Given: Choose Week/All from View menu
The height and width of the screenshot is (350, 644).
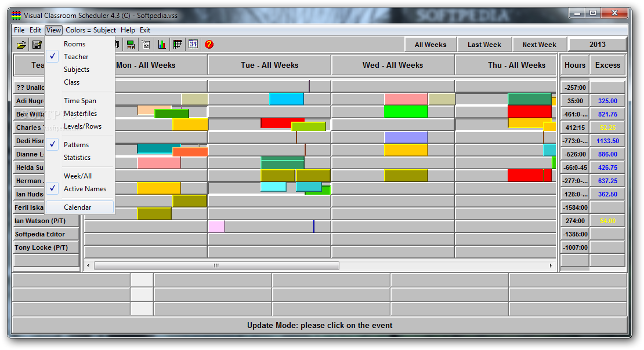Looking at the screenshot, I should (78, 176).
